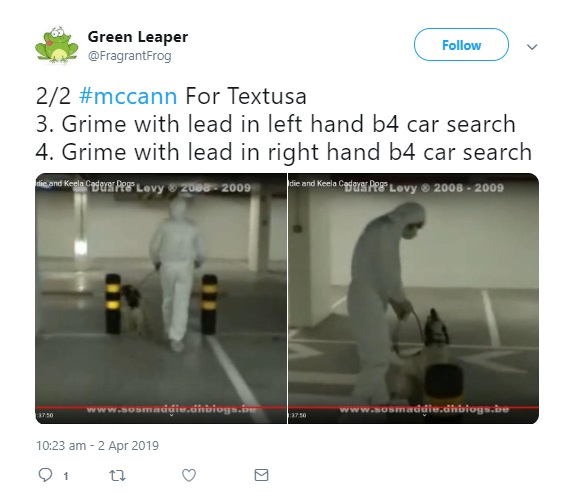Open the Green Leaper frog avatar
This screenshot has height=501, width=572.
(x=57, y=45)
